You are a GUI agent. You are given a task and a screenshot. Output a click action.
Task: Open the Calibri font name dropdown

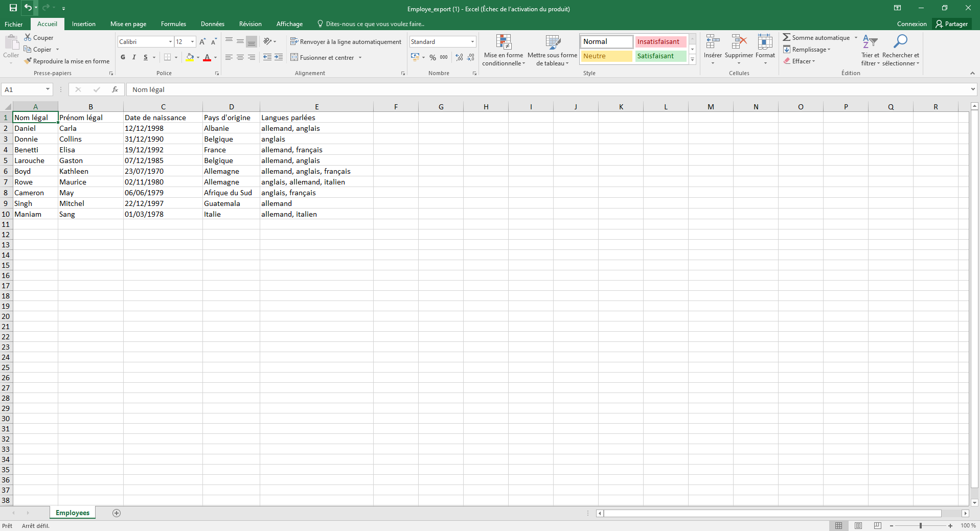[x=170, y=42]
